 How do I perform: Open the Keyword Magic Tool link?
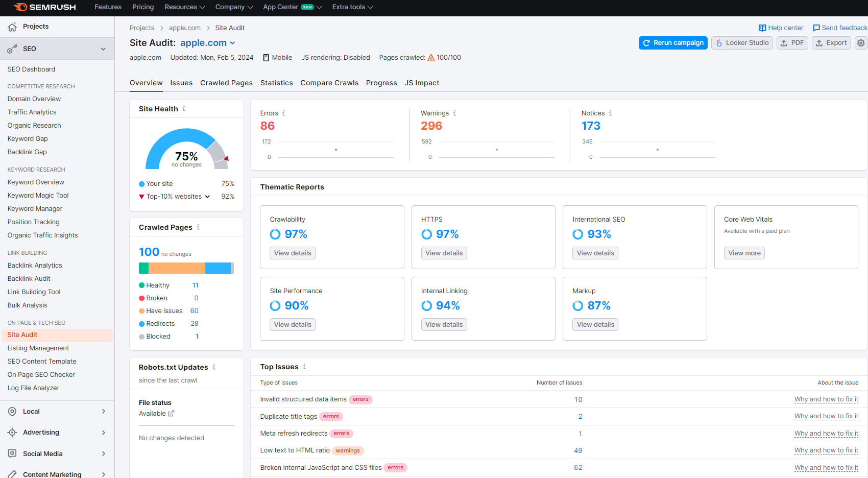tap(38, 196)
